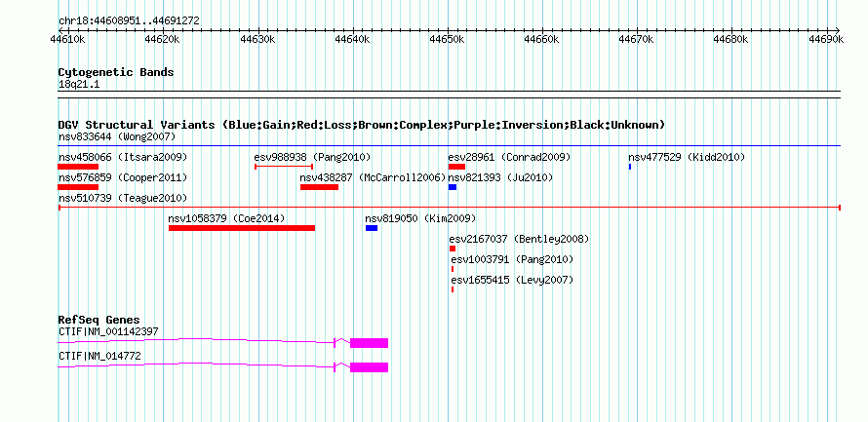Click the nsv510739 (Teague2010) label
Image resolution: width=868 pixels, height=422 pixels.
click(x=123, y=198)
